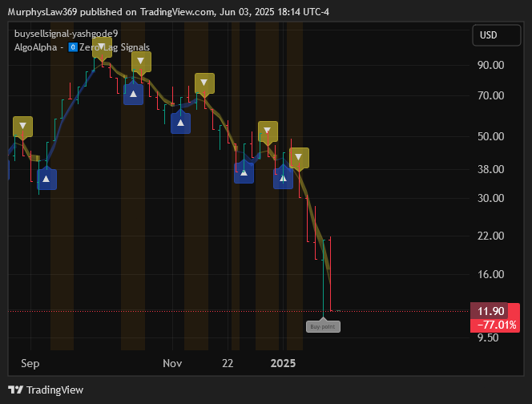Click the TradingView logo
This screenshot has width=532, height=404.
(x=46, y=390)
